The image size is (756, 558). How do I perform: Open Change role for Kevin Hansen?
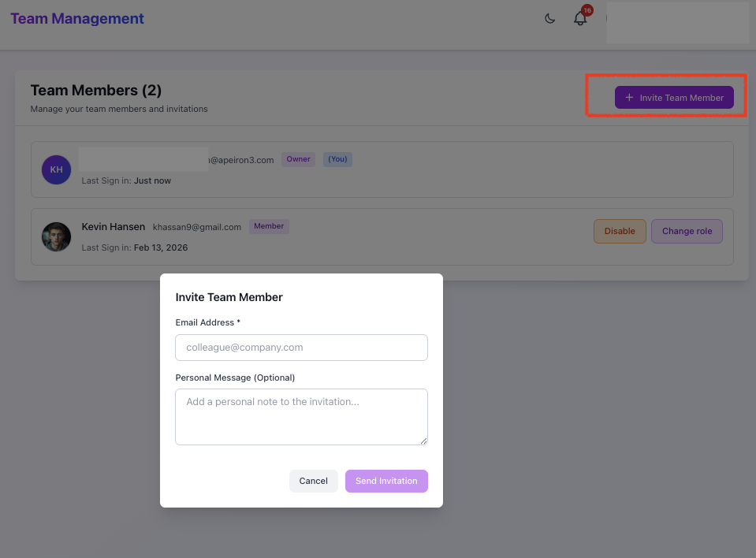click(x=687, y=231)
